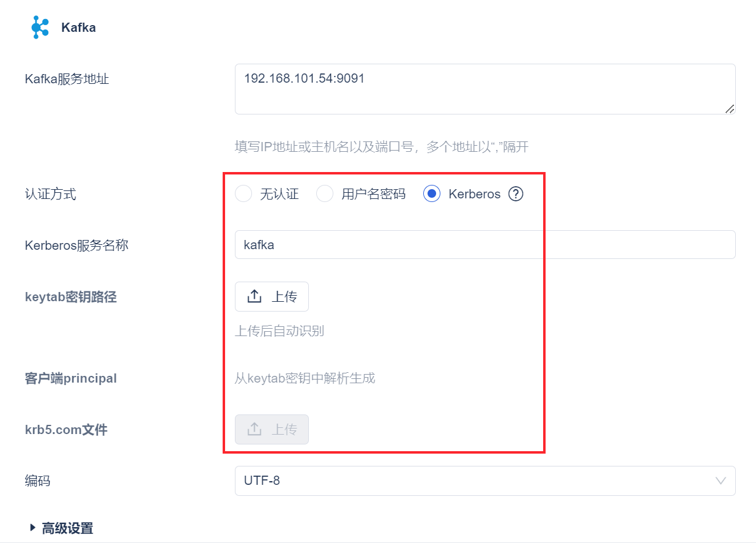756x543 pixels.
Task: Click the address textarea resize handle
Action: tap(730, 108)
